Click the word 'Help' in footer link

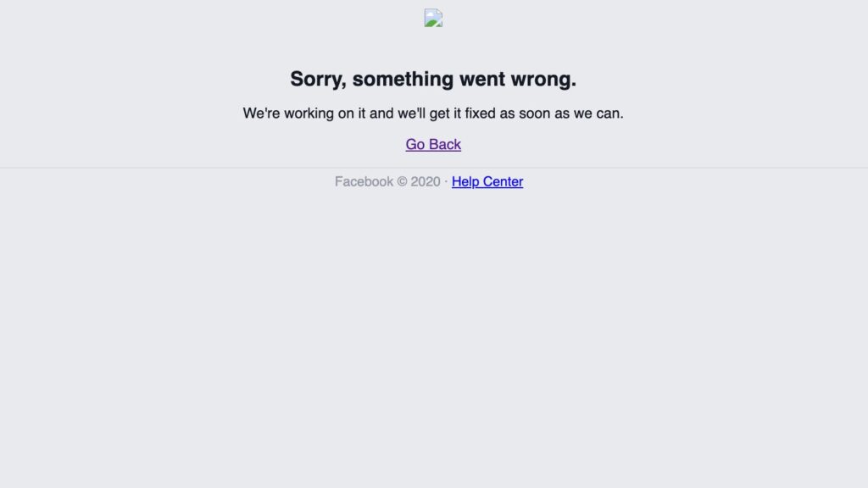(x=465, y=181)
